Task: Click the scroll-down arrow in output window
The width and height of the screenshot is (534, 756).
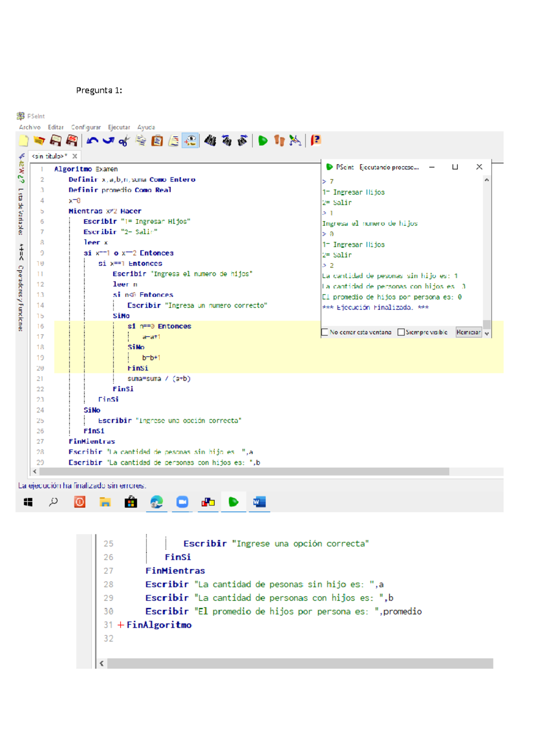Action: tap(487, 333)
